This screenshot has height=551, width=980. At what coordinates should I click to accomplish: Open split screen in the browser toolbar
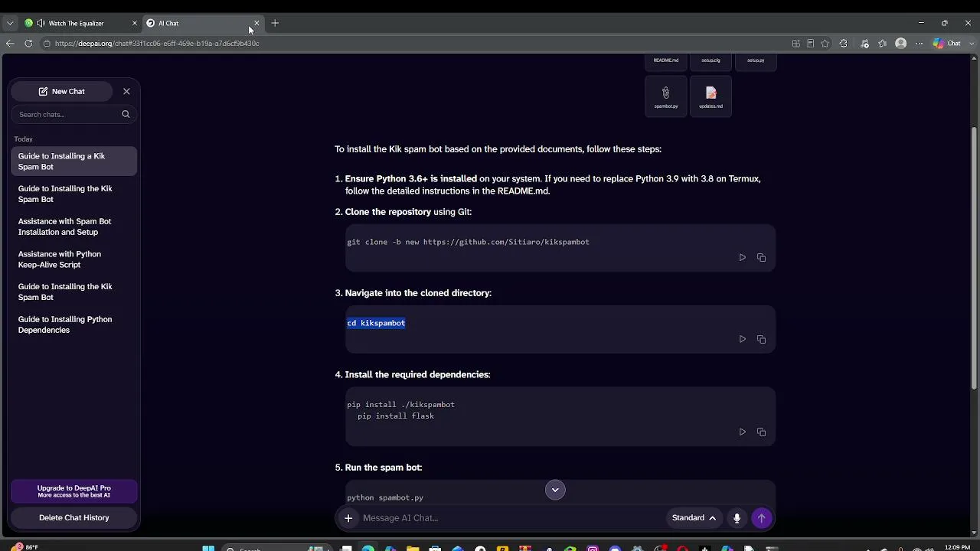pyautogui.click(x=796, y=44)
